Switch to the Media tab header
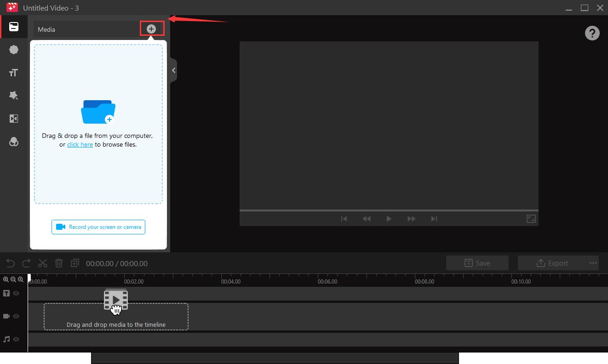Viewport: 608px width, 364px height. click(x=46, y=28)
